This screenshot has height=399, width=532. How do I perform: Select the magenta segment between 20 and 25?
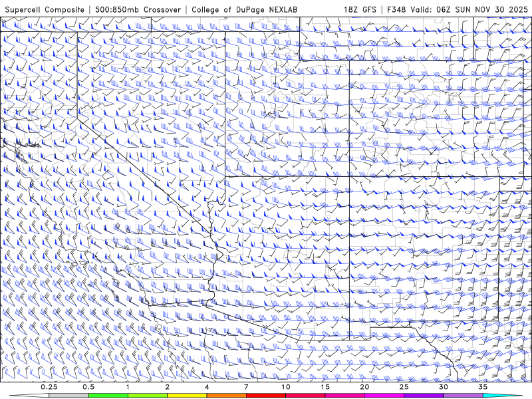384,396
